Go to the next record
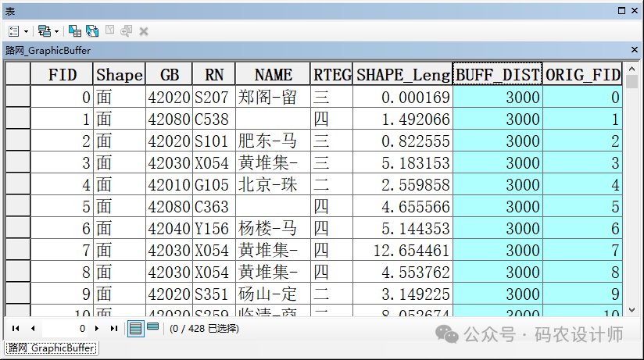 tap(97, 329)
